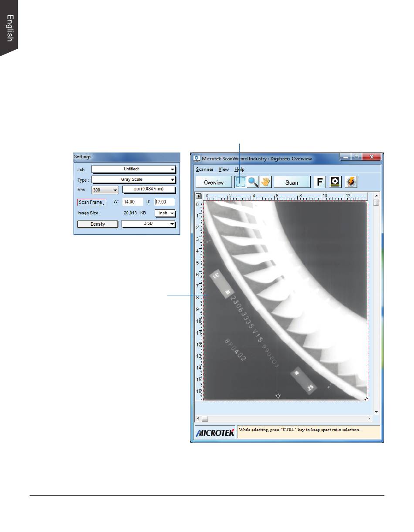
Task: Select the Scan Frame marquee tool
Action: 241,182
